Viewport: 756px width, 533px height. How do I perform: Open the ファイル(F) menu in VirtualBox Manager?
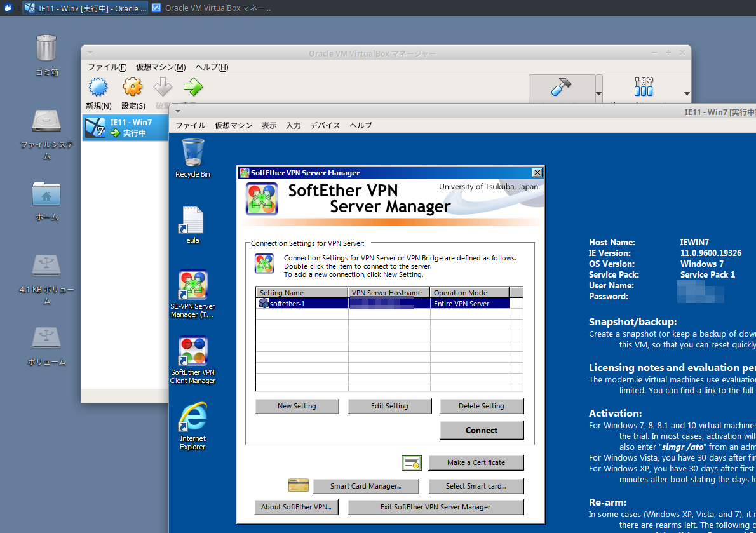click(x=107, y=67)
